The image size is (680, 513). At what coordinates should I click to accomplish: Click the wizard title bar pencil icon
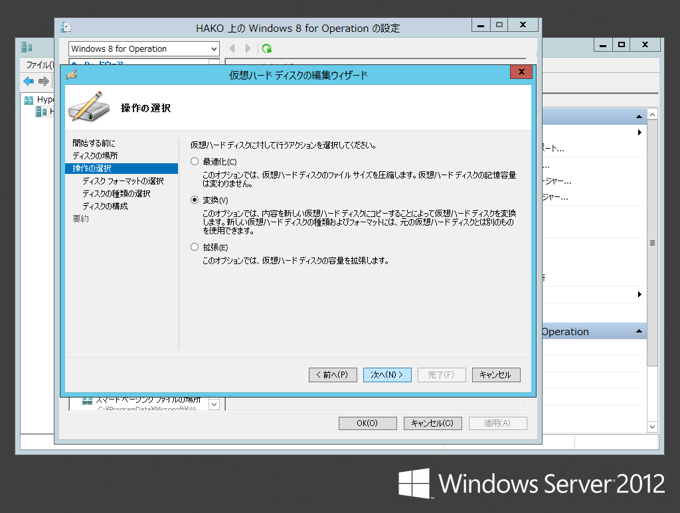[72, 75]
